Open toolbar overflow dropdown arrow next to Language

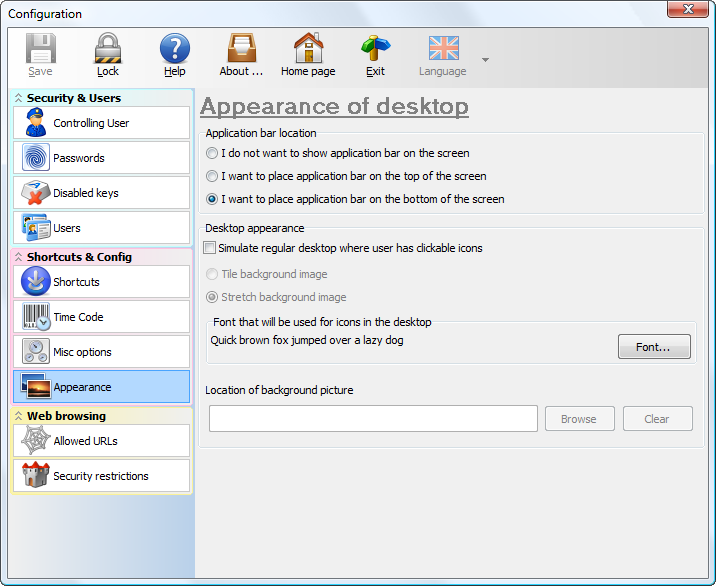(485, 60)
